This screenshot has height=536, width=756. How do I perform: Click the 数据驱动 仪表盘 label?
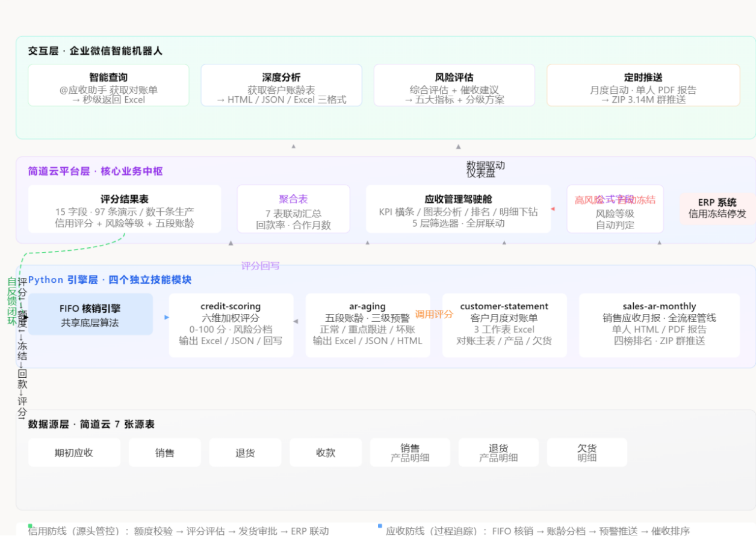point(486,169)
